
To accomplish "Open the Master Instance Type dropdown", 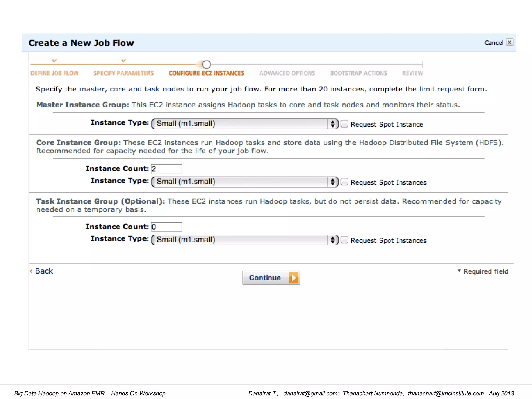I will click(245, 124).
